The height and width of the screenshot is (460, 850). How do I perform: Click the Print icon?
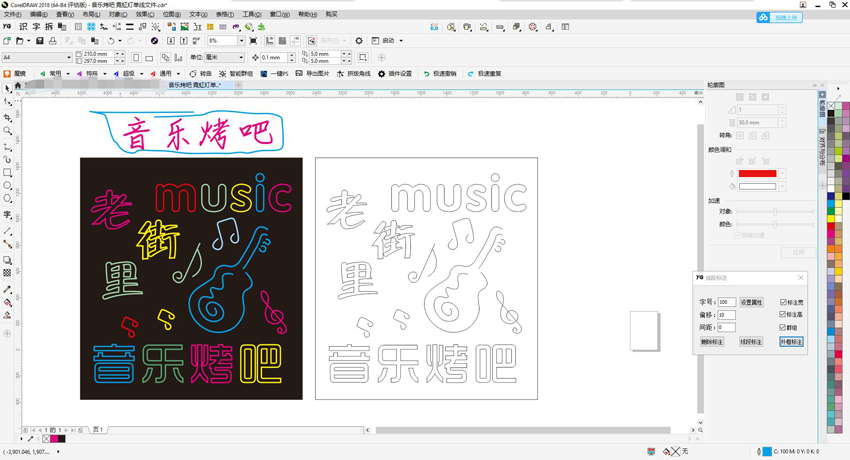(x=53, y=41)
